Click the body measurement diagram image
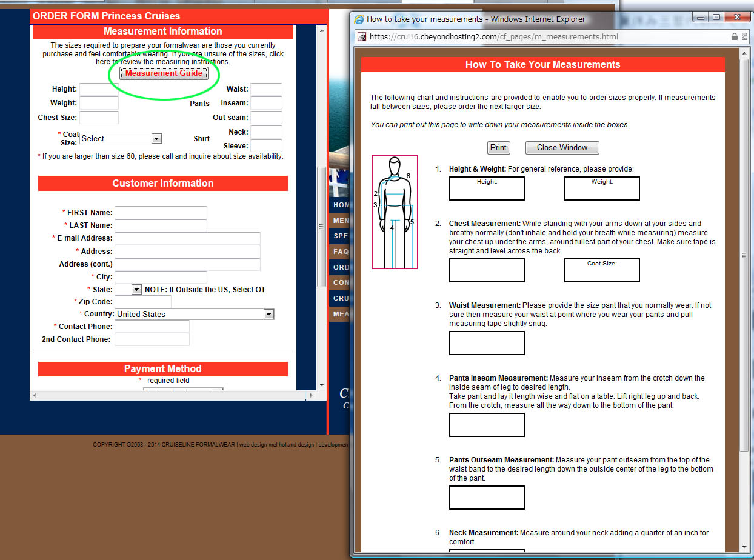This screenshot has height=560, width=754. (395, 212)
